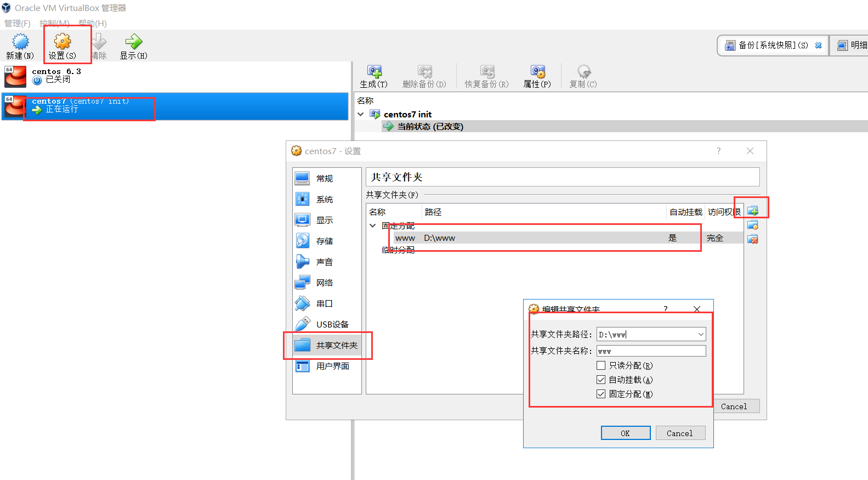This screenshot has height=480, width=868.
Task: Click the 路径 column header
Action: pos(544,212)
